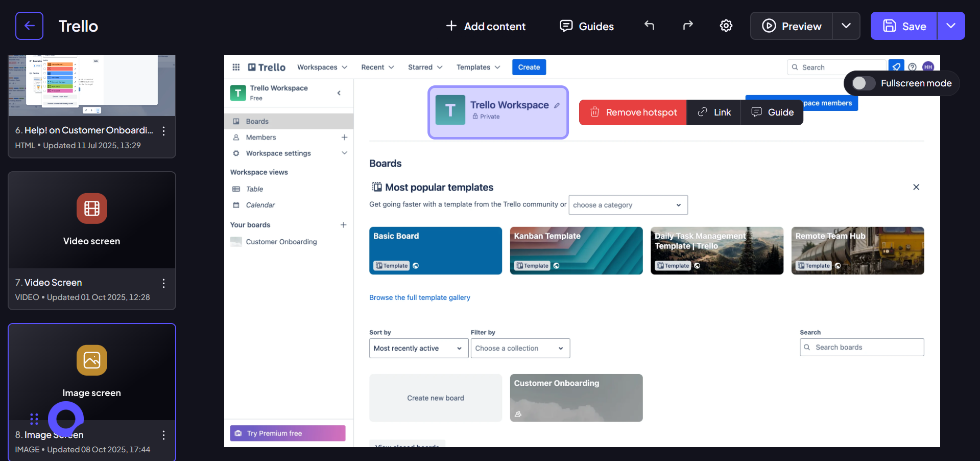Click the top Search field in Trello

(836, 67)
